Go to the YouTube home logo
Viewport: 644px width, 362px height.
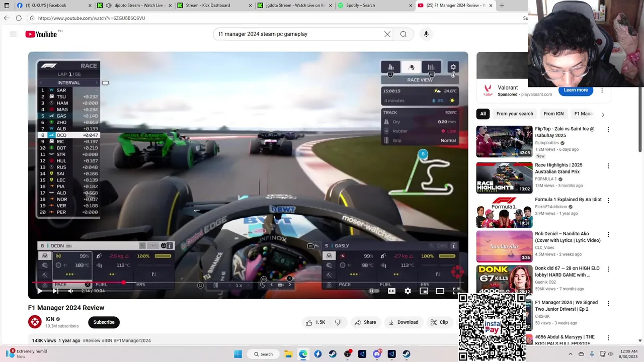point(41,34)
